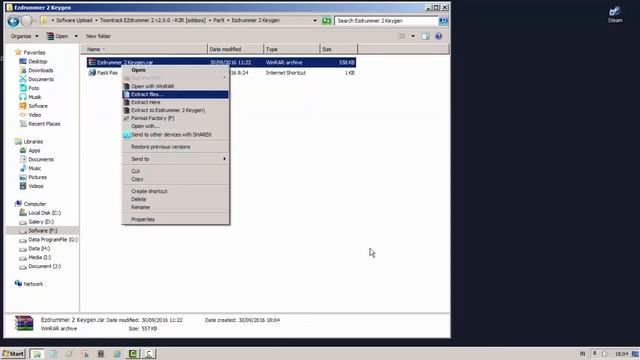Open Recent Places in Favorites
This screenshot has height=360, width=640.
44,124
